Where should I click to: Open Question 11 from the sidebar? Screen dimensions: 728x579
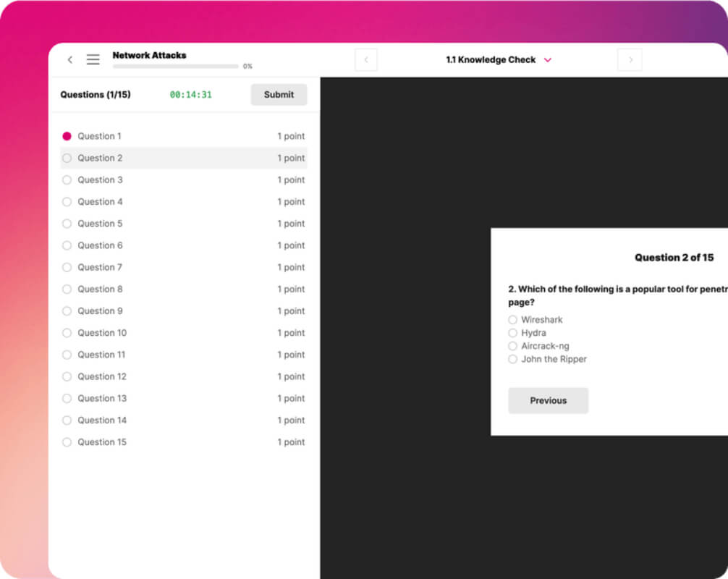tap(183, 354)
